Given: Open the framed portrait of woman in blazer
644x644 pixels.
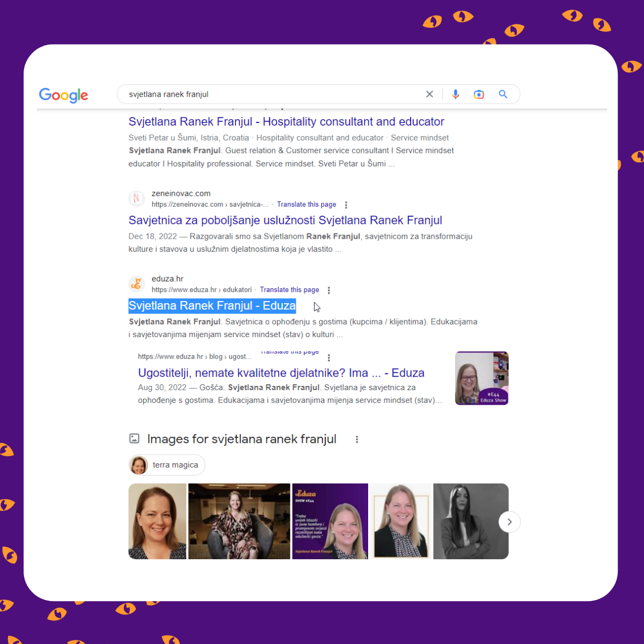Looking at the screenshot, I should (401, 521).
